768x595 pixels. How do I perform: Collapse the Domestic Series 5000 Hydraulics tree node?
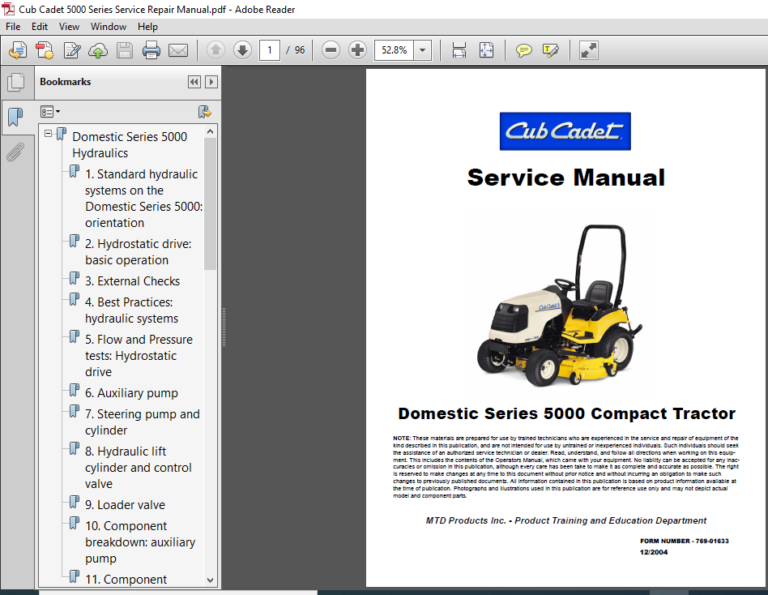(48, 133)
